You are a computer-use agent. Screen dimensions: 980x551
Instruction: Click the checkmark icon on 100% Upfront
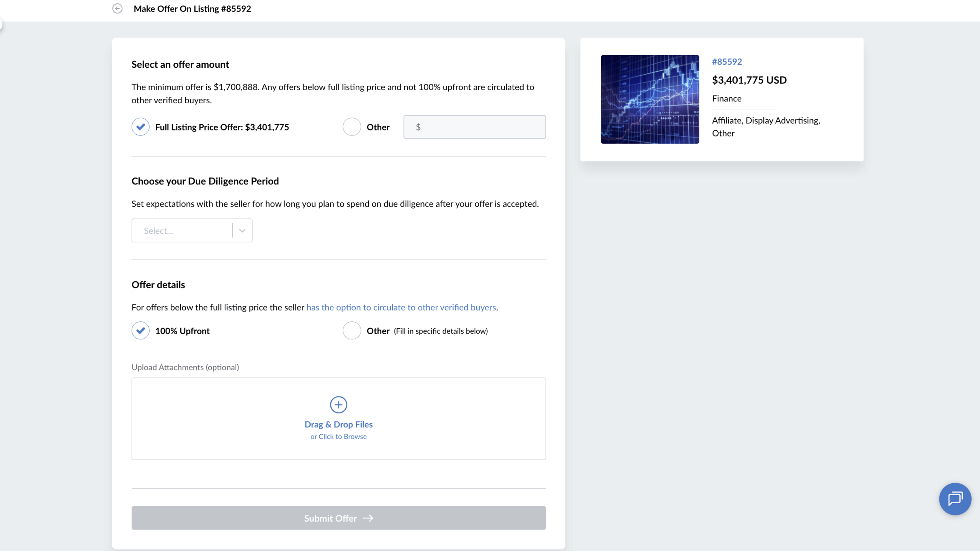(x=140, y=331)
